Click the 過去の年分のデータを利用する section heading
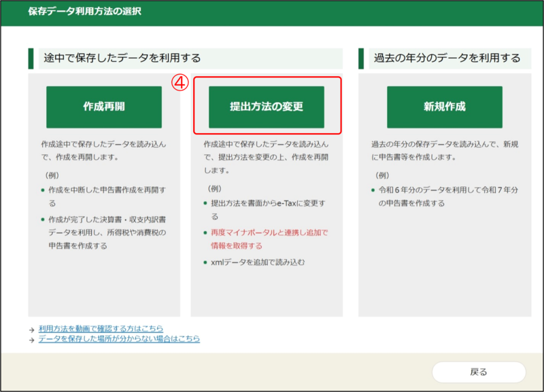Image resolution: width=544 pixels, height=392 pixels. click(x=447, y=58)
